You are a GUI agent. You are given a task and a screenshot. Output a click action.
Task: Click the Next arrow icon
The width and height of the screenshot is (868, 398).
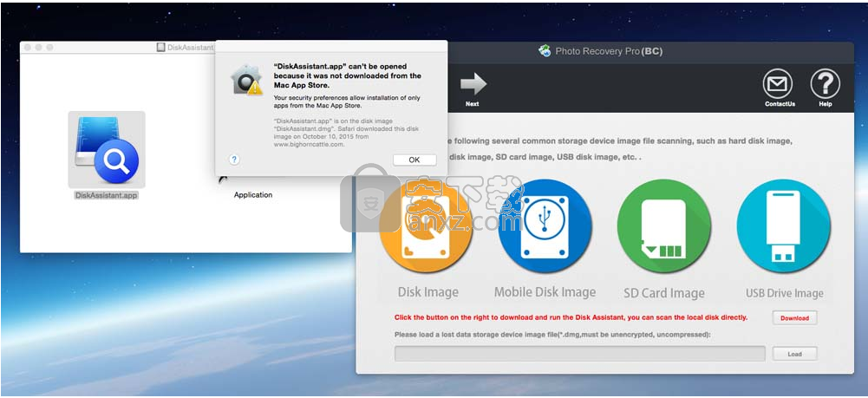point(473,83)
